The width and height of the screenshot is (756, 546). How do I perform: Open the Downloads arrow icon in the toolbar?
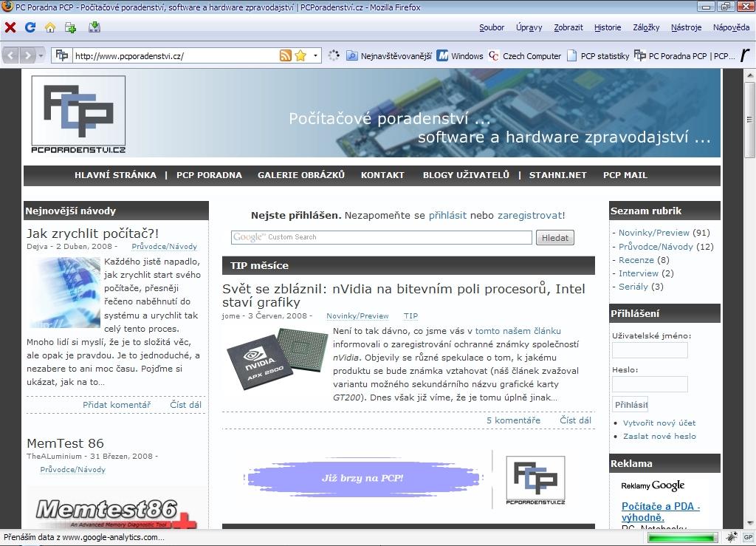point(94,27)
